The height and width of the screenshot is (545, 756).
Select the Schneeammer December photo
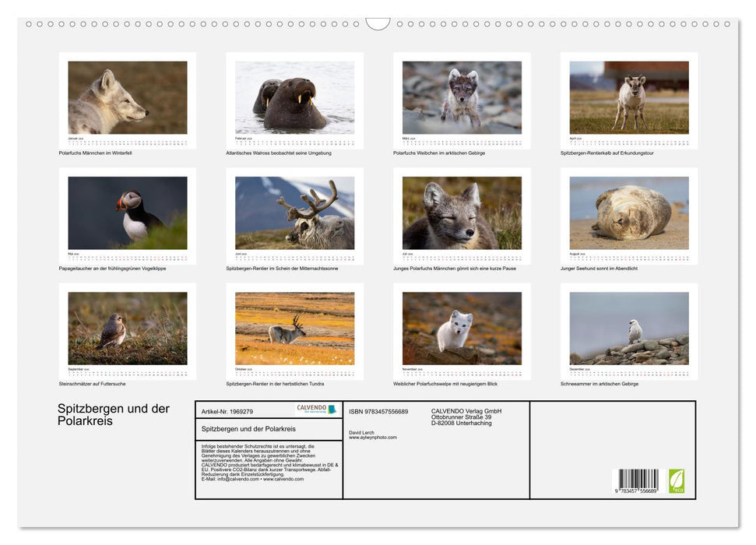(629, 329)
